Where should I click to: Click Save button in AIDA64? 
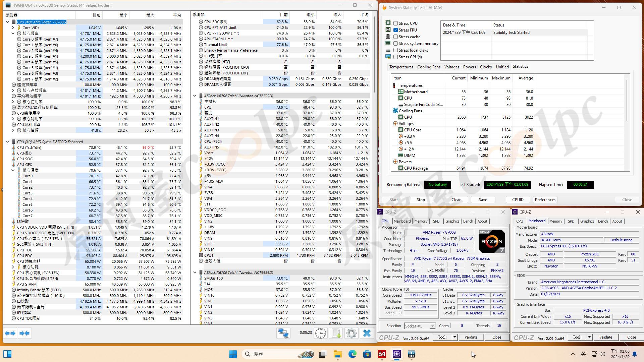[483, 199]
